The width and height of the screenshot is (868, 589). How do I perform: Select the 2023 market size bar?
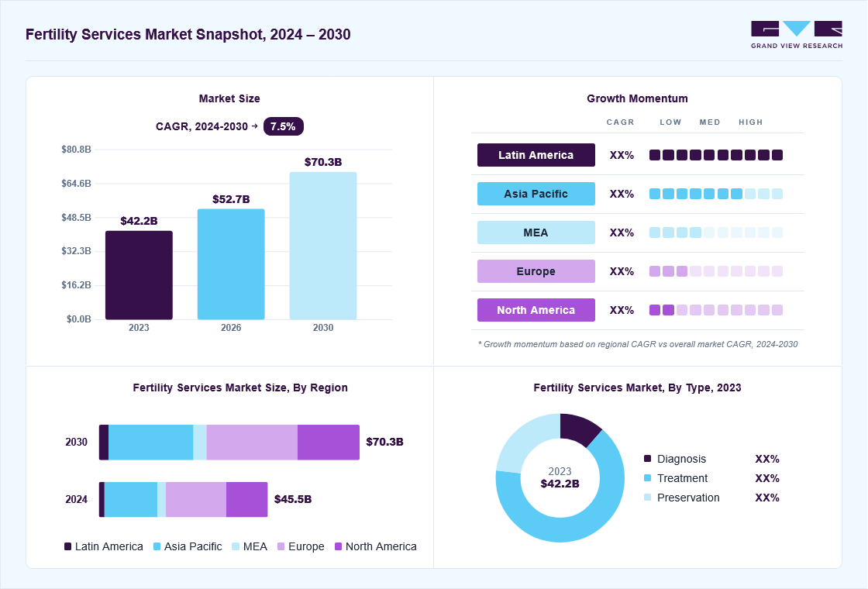tap(139, 275)
